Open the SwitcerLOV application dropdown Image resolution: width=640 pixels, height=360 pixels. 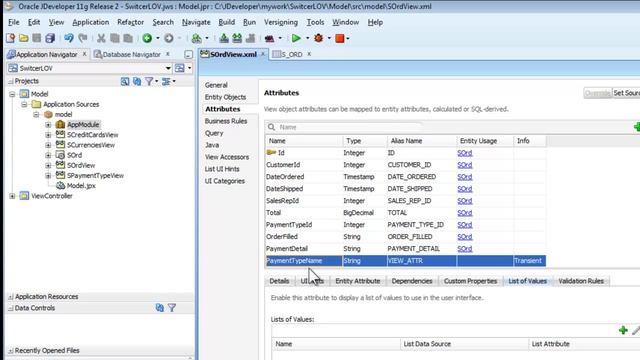(x=168, y=68)
